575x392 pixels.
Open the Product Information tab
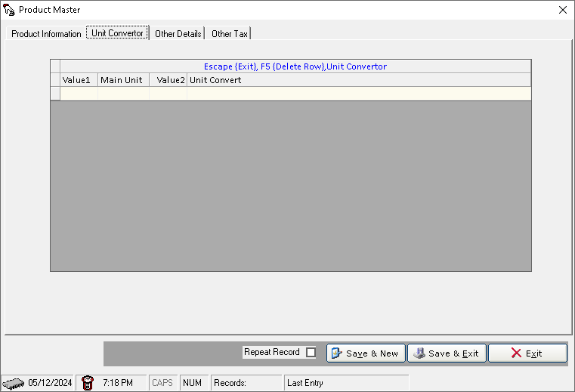[46, 34]
